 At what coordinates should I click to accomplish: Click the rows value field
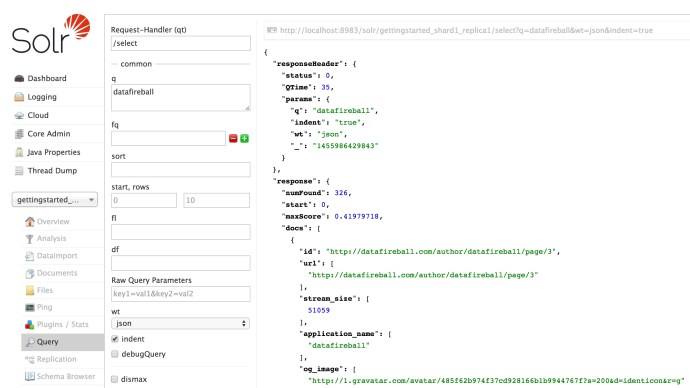[x=217, y=200]
